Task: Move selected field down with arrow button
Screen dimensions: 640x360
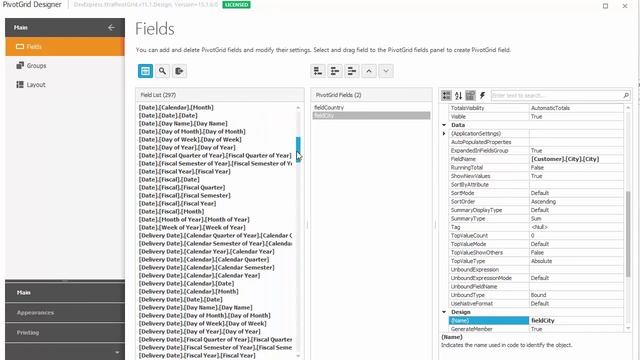Action: point(386,71)
